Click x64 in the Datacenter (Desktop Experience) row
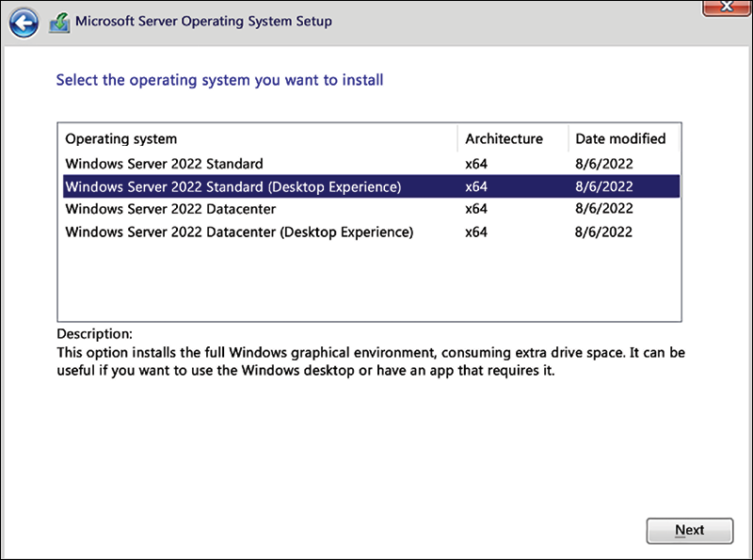This screenshot has width=753, height=560. (x=476, y=232)
